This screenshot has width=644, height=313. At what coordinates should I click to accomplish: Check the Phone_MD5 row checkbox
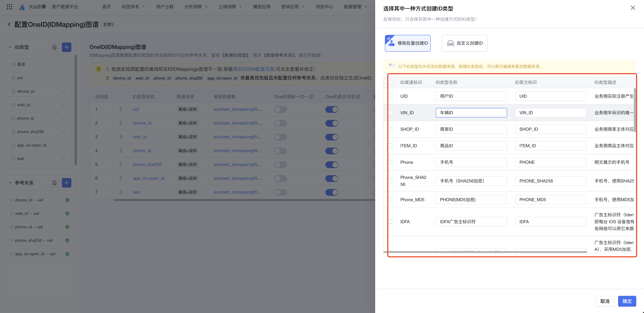click(x=390, y=200)
